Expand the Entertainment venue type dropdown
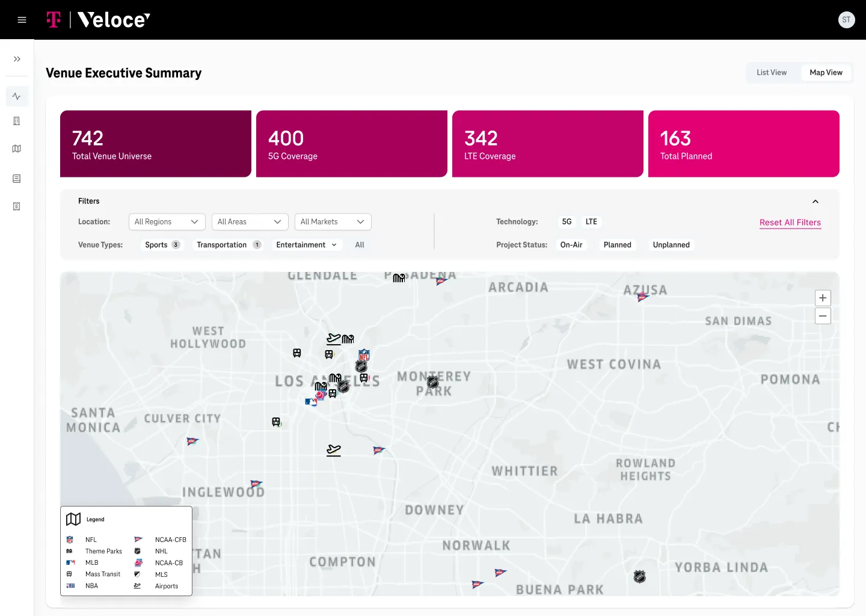This screenshot has height=616, width=866. coord(307,245)
